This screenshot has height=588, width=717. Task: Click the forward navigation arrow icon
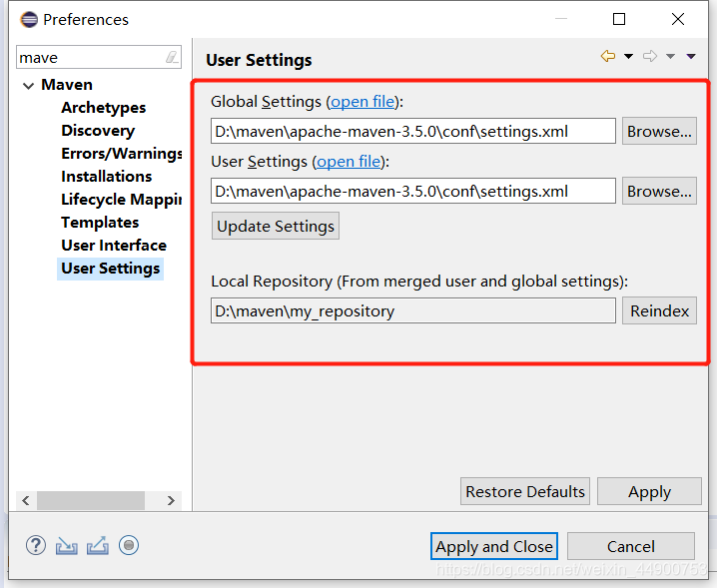[650, 56]
